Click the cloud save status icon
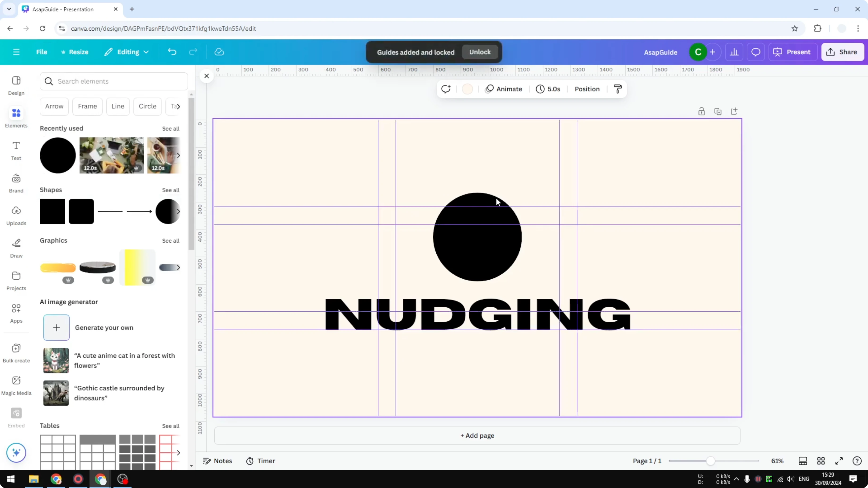The height and width of the screenshot is (488, 868). [219, 52]
